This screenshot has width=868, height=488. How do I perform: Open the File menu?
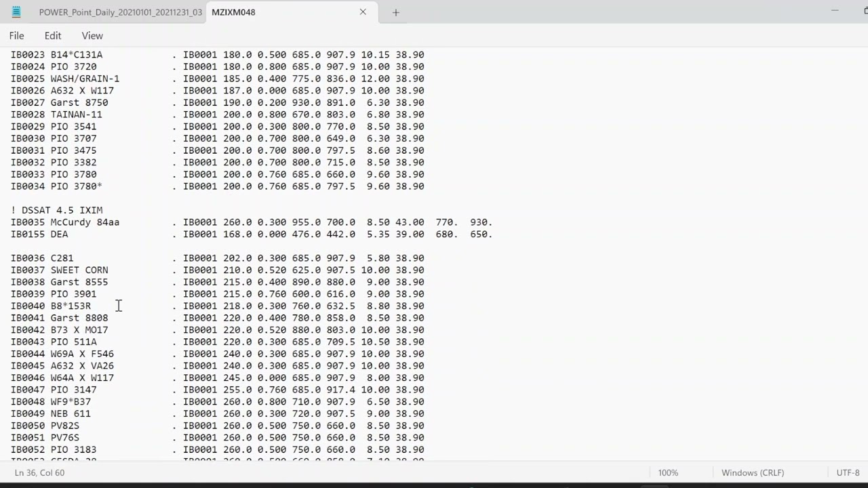click(17, 36)
